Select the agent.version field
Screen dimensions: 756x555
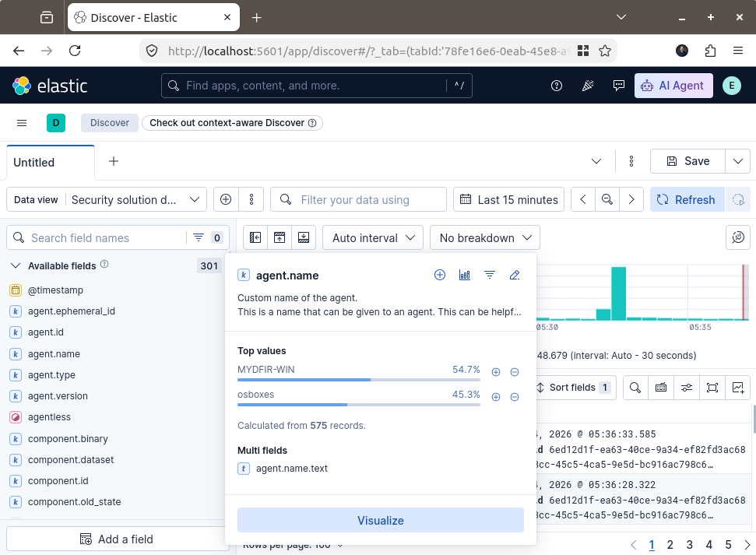(x=58, y=396)
